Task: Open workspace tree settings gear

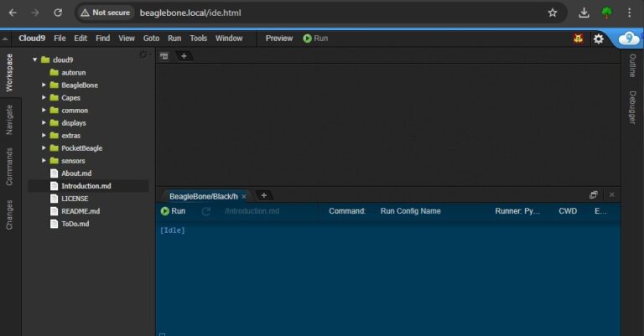Action: [x=143, y=54]
